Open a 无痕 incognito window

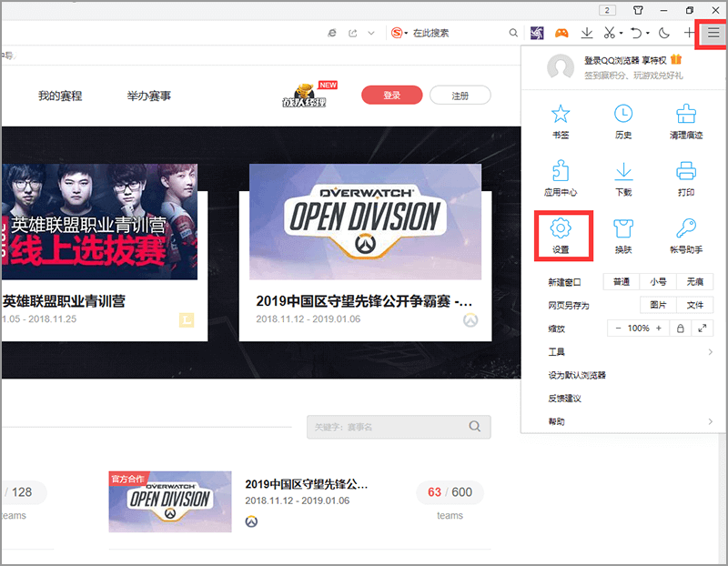[x=694, y=282]
